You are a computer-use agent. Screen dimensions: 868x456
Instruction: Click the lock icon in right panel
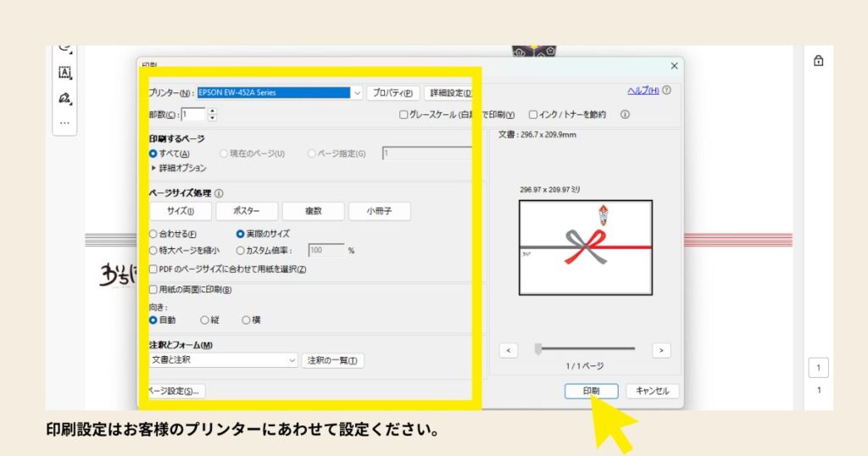click(818, 61)
